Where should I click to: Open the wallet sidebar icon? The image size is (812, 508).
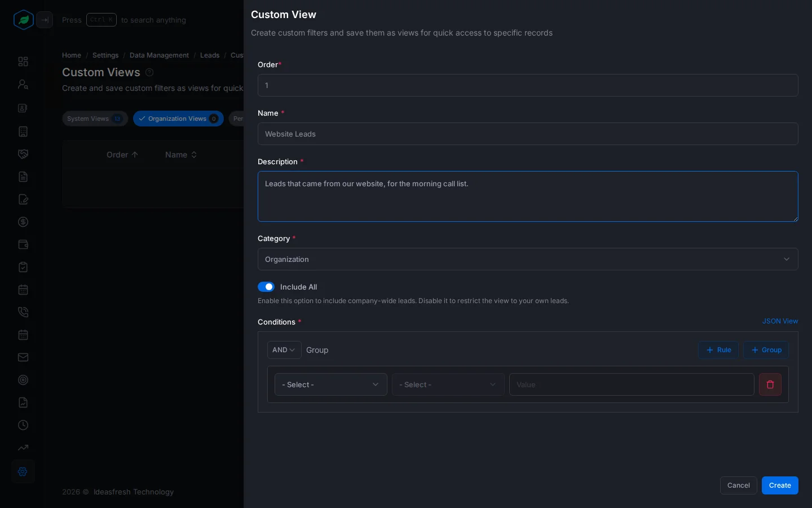[23, 244]
